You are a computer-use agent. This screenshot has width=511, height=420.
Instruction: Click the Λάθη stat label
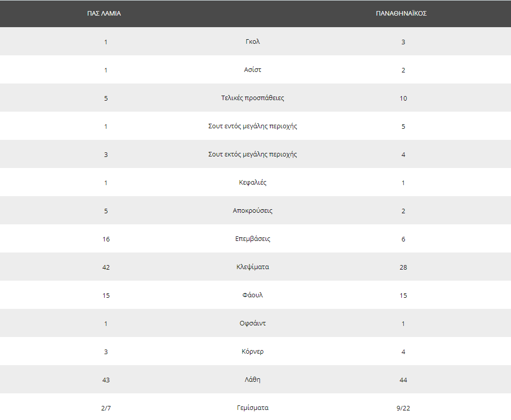[252, 379]
